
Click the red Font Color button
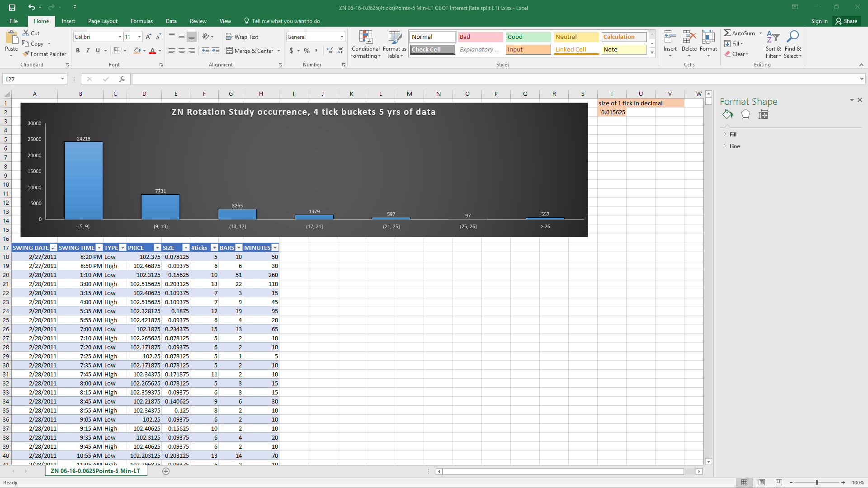[152, 51]
